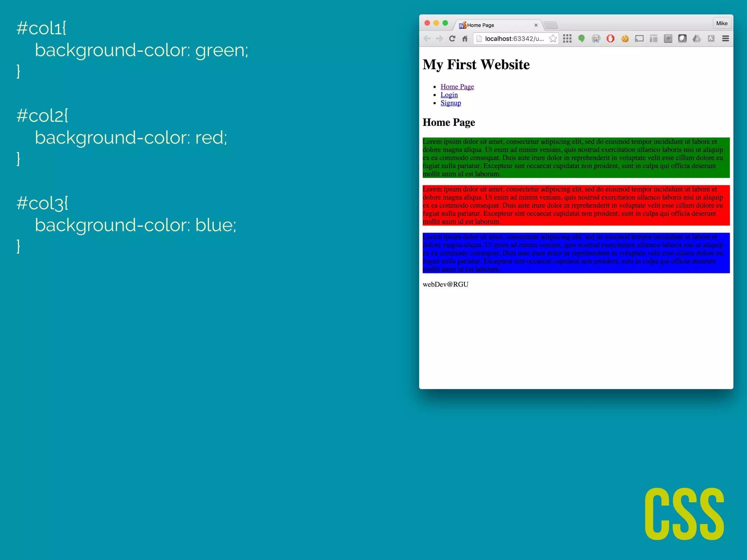Image resolution: width=747 pixels, height=560 pixels.
Task: Follow the Home Page navigation link
Action: coord(457,87)
